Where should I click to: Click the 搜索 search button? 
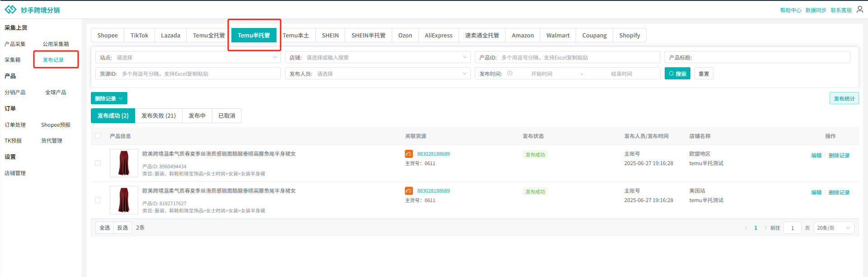tap(677, 74)
